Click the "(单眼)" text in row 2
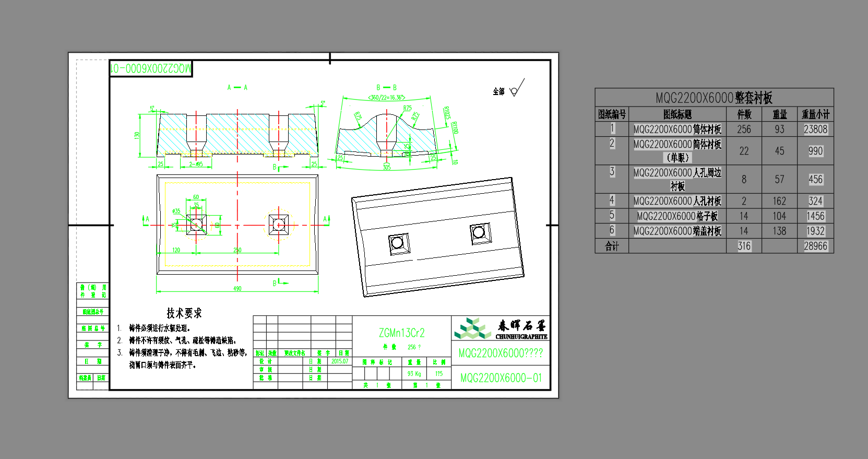Viewport: 868px width, 459px height. tap(677, 157)
